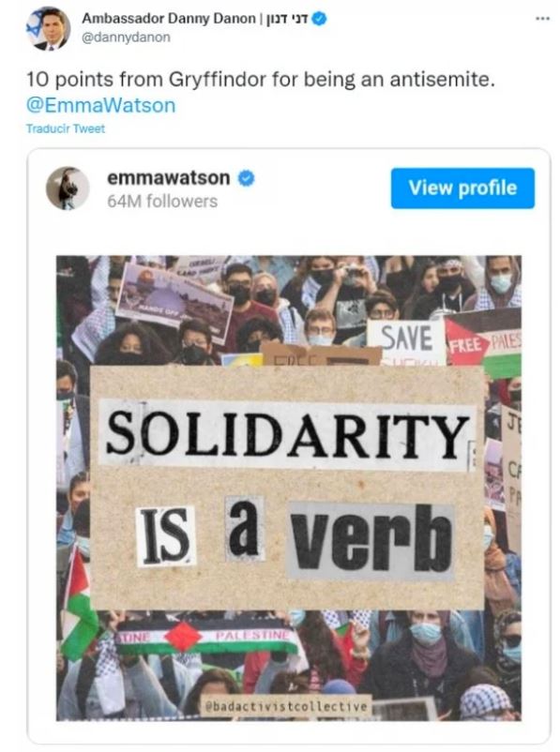Click the tweet text about Gryffindor
The height and width of the screenshot is (752, 560).
click(x=260, y=79)
